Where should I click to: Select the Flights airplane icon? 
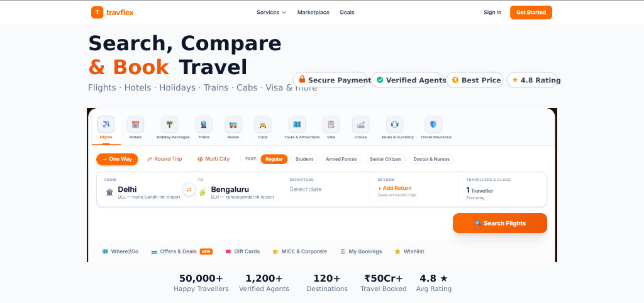tap(106, 124)
